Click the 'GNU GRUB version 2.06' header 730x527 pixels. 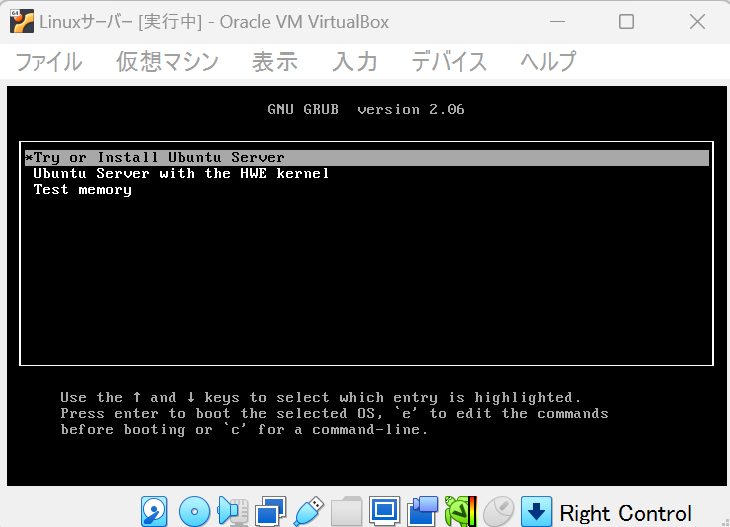coord(366,109)
